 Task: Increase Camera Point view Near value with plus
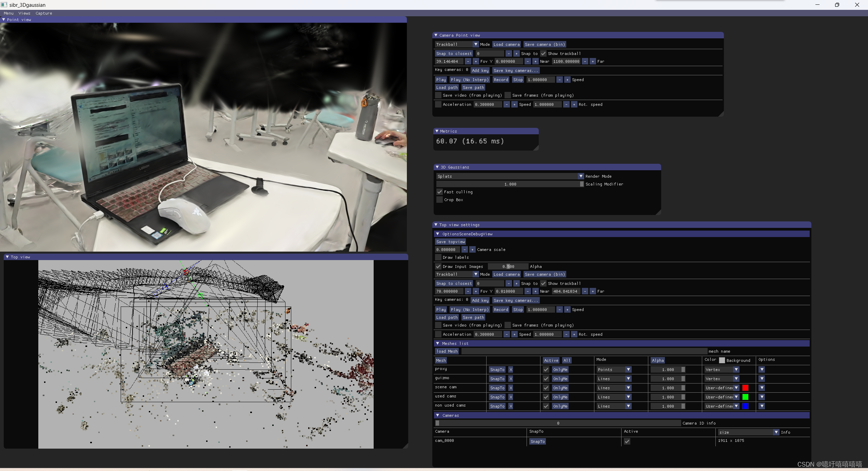(535, 61)
